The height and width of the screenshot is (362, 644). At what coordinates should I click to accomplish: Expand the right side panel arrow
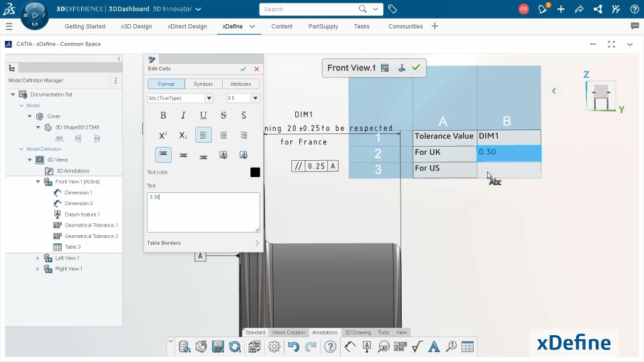point(553,90)
